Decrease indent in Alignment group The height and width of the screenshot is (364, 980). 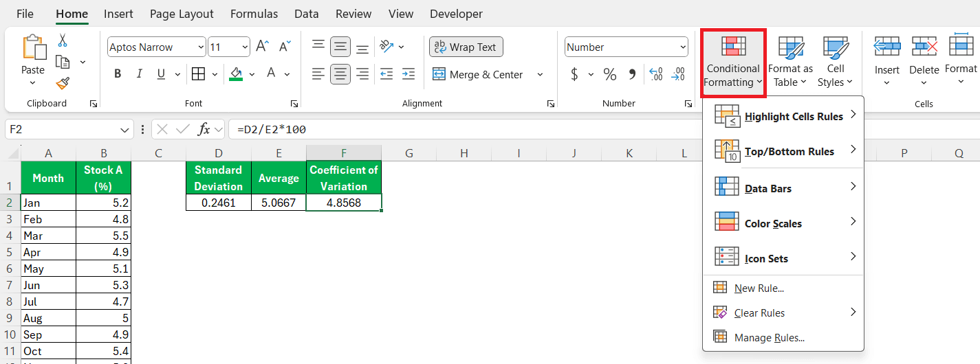coord(386,74)
